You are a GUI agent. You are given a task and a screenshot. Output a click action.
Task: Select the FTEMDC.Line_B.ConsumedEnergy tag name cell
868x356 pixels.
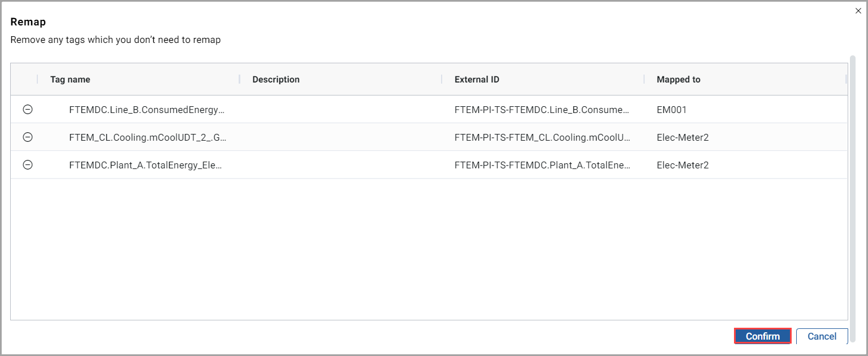tap(146, 110)
